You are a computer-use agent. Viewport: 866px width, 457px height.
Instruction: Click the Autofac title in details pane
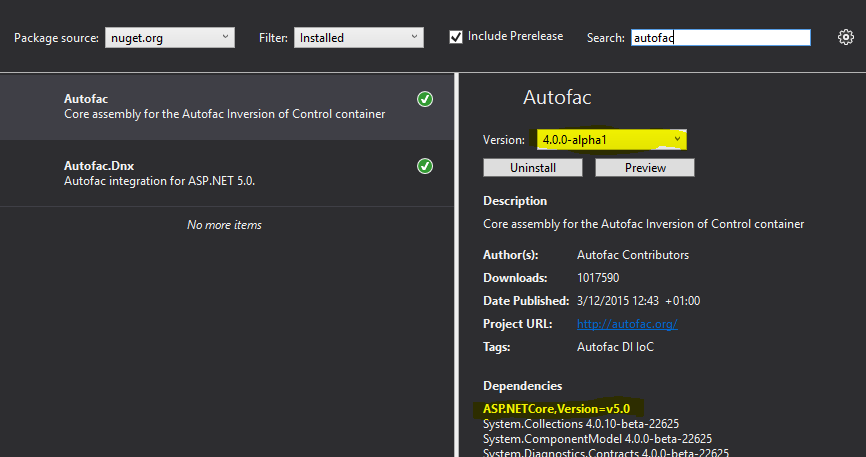tap(557, 97)
